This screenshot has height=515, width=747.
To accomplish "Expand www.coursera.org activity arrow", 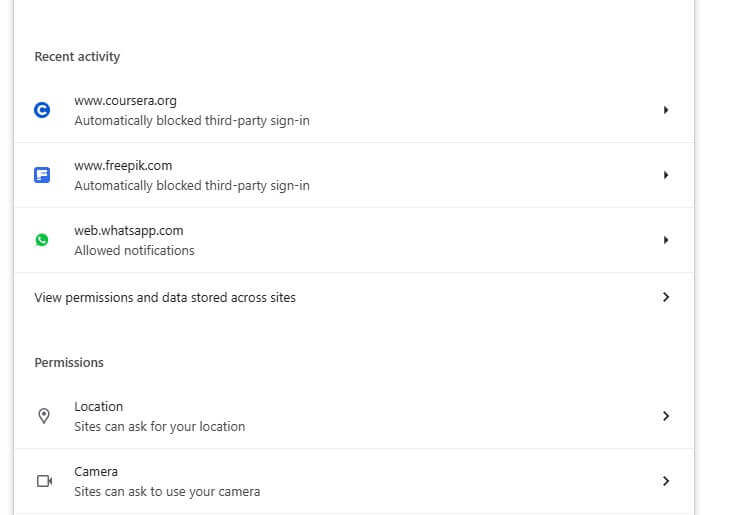I will [x=666, y=110].
